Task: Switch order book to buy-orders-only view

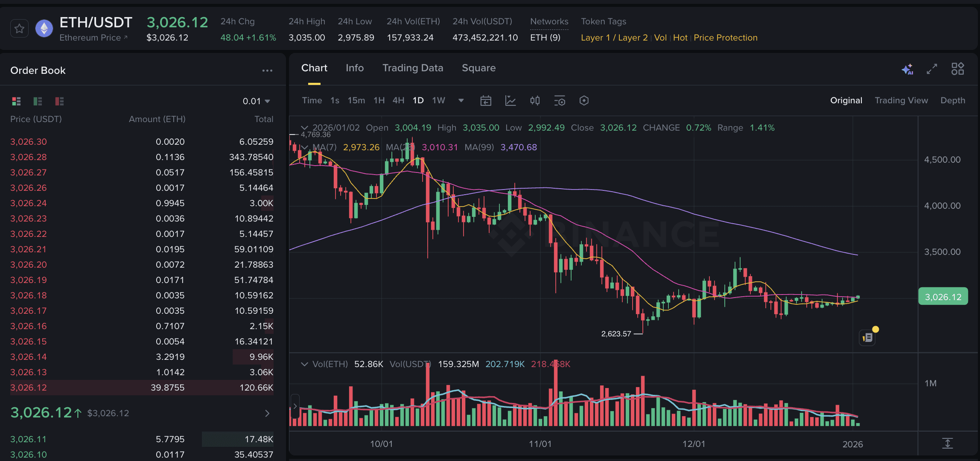Action: tap(38, 101)
